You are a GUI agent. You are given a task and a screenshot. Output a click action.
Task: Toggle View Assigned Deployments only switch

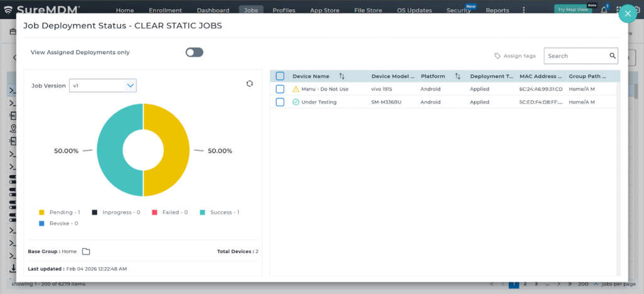click(x=194, y=52)
